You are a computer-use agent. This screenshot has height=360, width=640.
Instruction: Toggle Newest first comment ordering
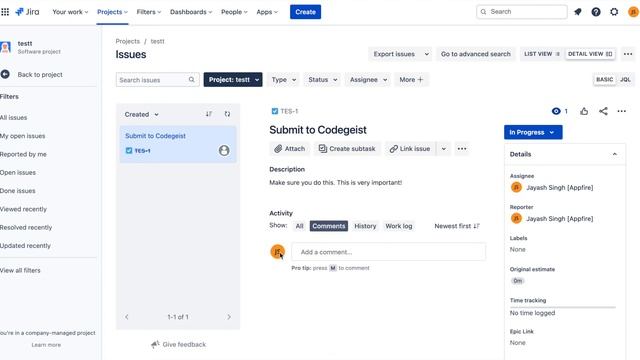pyautogui.click(x=457, y=226)
